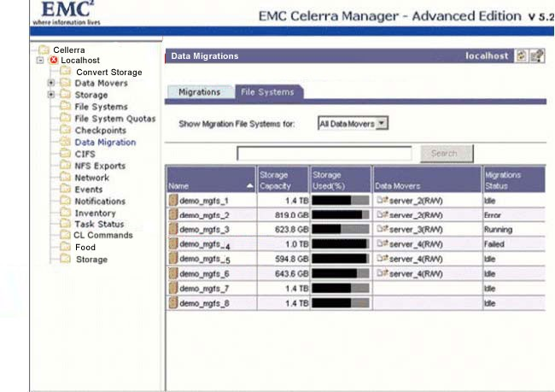Select Convert Storage in the tree
555x392 pixels.
point(109,72)
